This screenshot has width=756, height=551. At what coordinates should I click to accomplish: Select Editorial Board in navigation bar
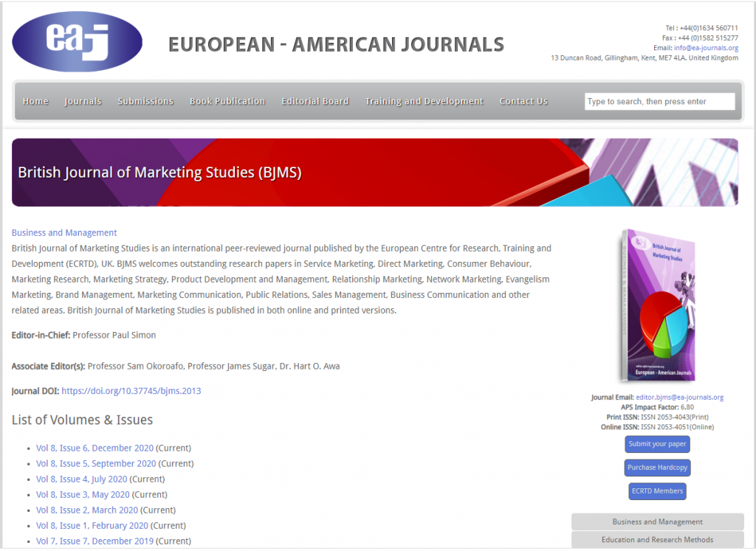315,101
